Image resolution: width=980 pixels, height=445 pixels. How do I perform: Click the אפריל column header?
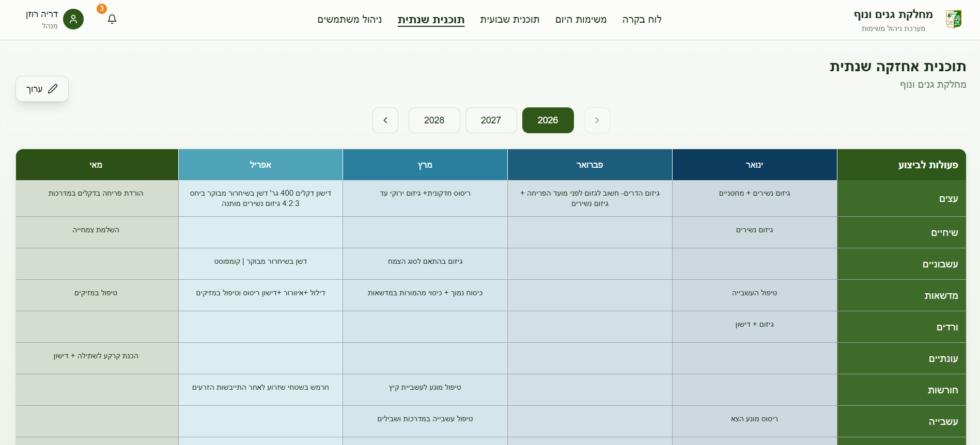[260, 165]
